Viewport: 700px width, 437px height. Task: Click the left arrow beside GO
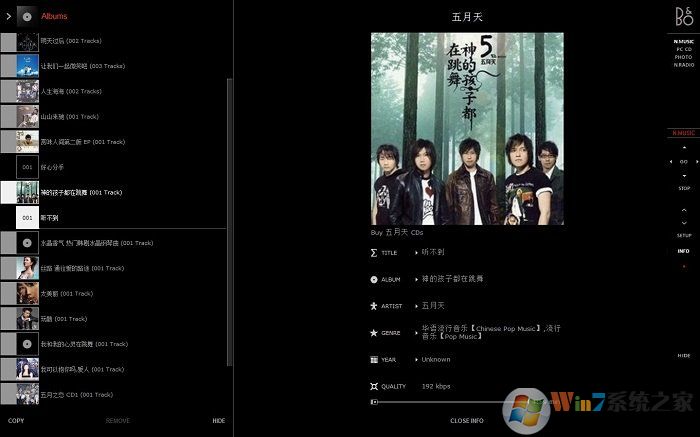click(671, 162)
